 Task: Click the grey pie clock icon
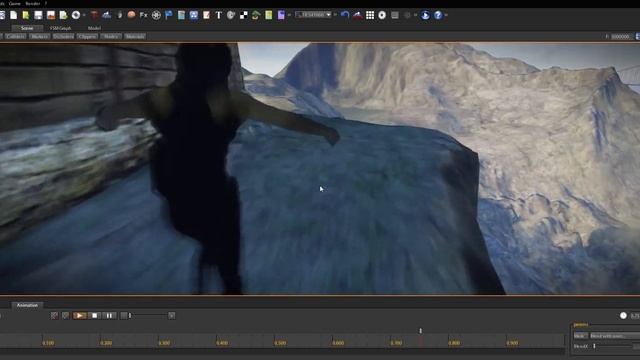[231, 15]
